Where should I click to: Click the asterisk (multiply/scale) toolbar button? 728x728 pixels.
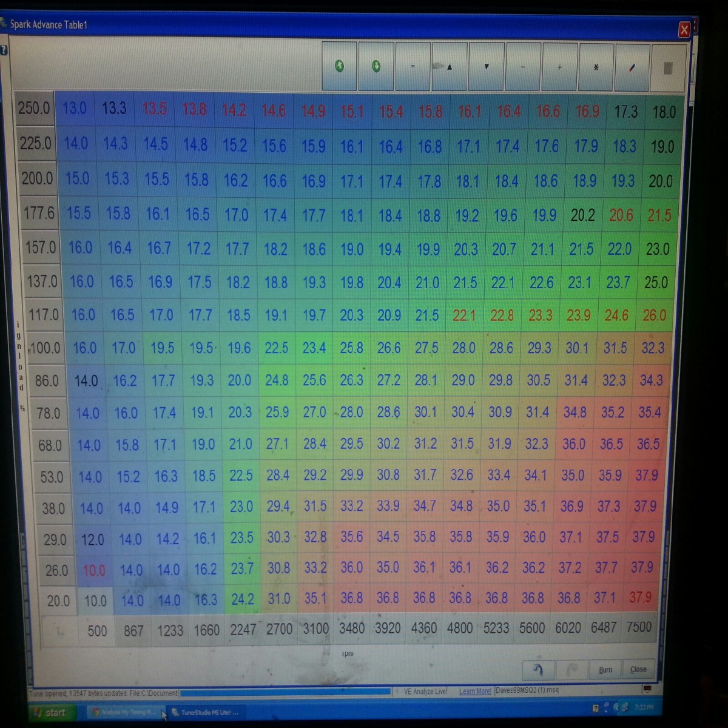pyautogui.click(x=596, y=67)
